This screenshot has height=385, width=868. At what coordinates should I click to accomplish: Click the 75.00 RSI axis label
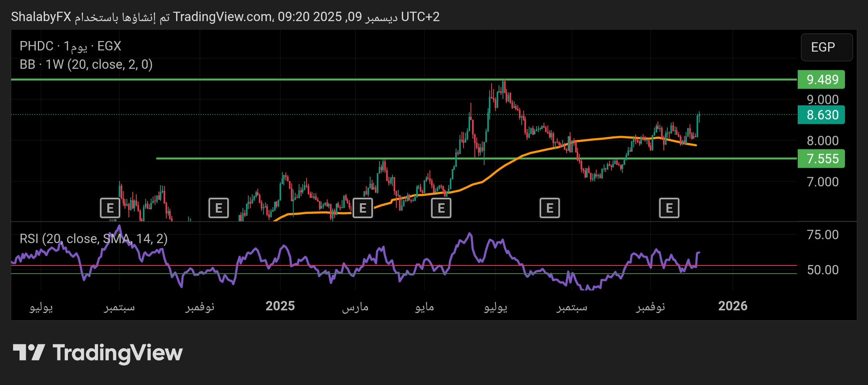(822, 235)
